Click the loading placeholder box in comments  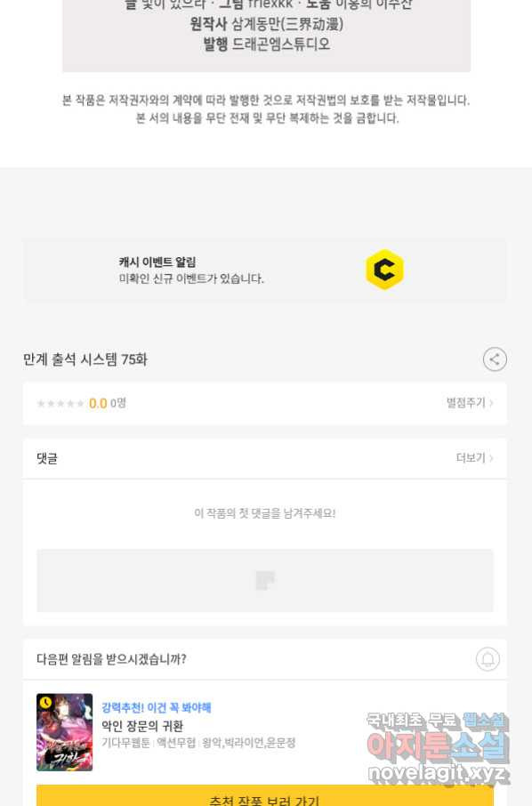(265, 580)
